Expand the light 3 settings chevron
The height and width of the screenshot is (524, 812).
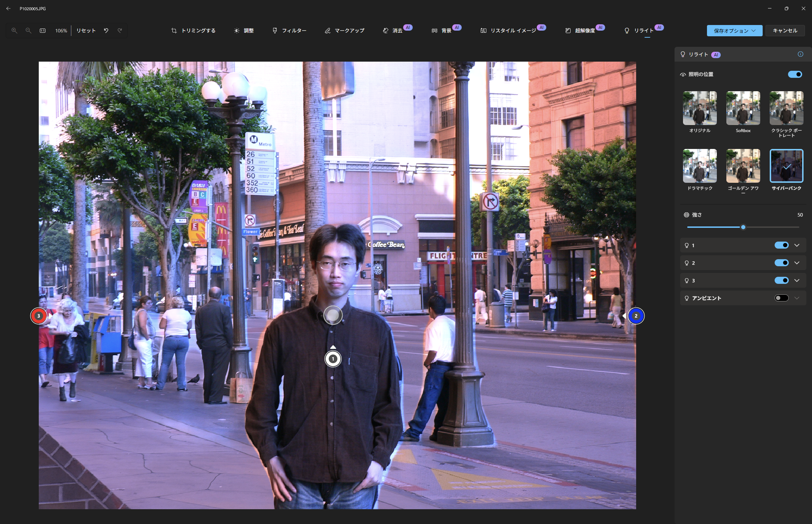(797, 281)
